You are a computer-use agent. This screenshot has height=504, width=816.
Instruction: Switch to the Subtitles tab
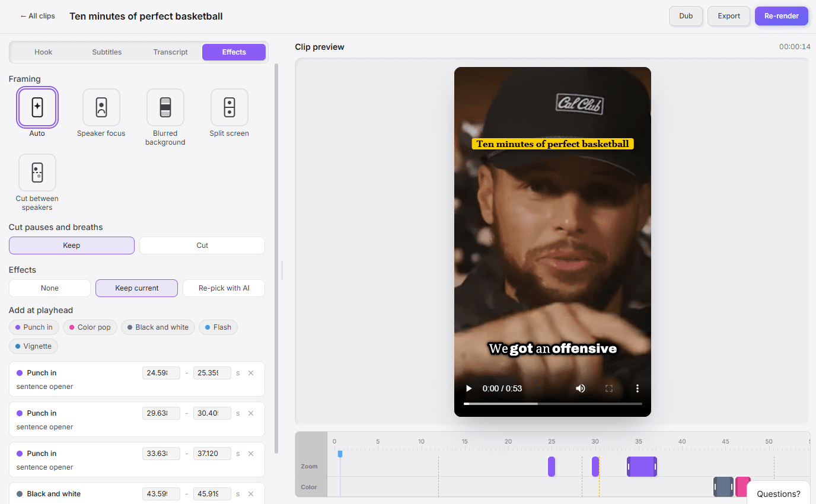click(x=107, y=52)
